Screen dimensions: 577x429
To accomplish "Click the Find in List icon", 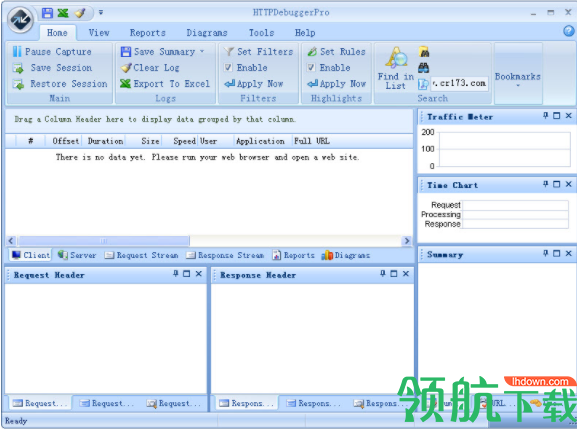I will coord(396,68).
